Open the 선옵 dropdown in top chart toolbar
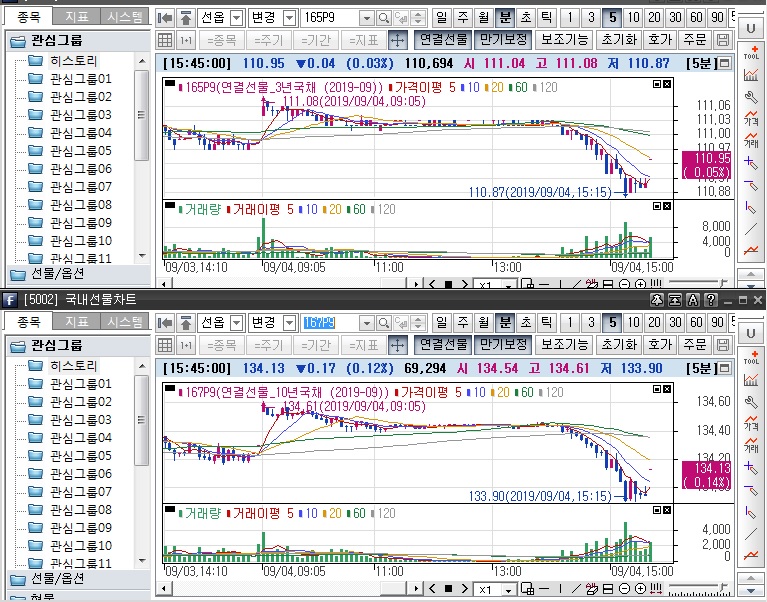The image size is (767, 602). coord(236,18)
